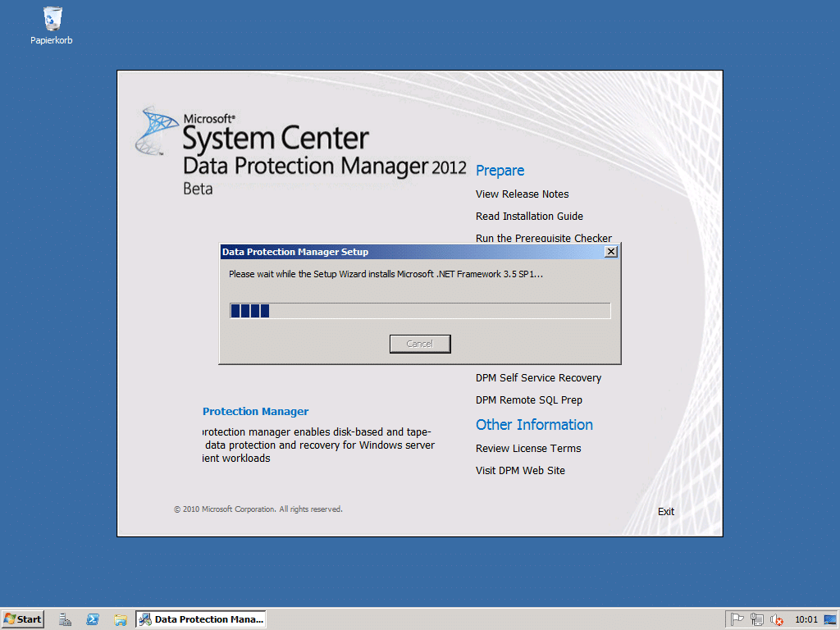Click the System Center logo graphic
The height and width of the screenshot is (630, 840).
[157, 130]
